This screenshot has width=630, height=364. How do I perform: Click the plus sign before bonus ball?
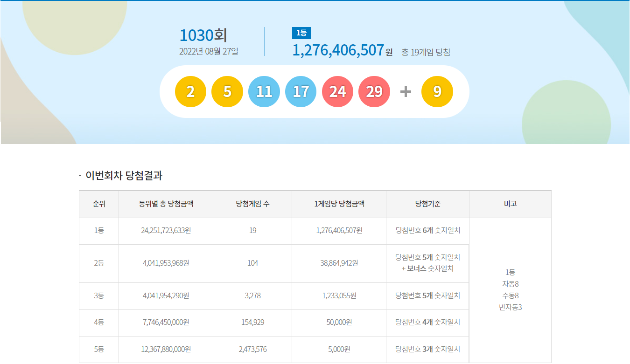coord(406,92)
